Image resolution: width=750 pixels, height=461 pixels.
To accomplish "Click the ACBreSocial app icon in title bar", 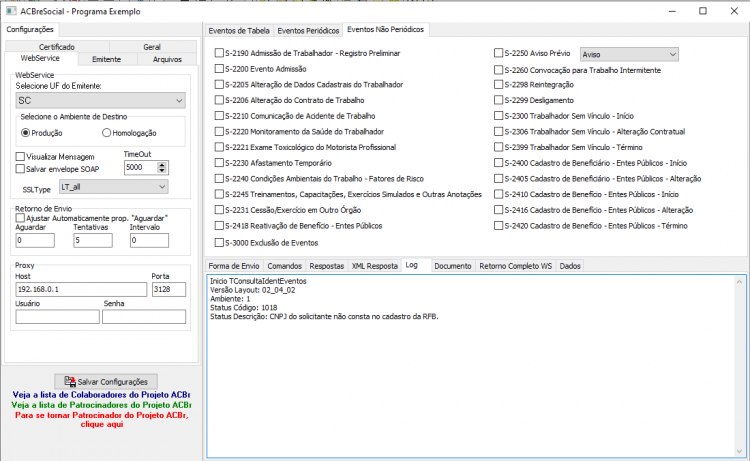I will tap(11, 11).
